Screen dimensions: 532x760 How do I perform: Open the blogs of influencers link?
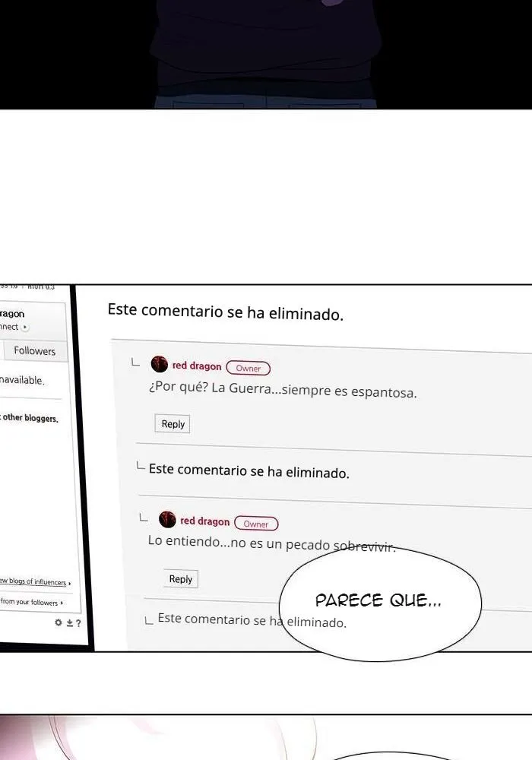33,581
